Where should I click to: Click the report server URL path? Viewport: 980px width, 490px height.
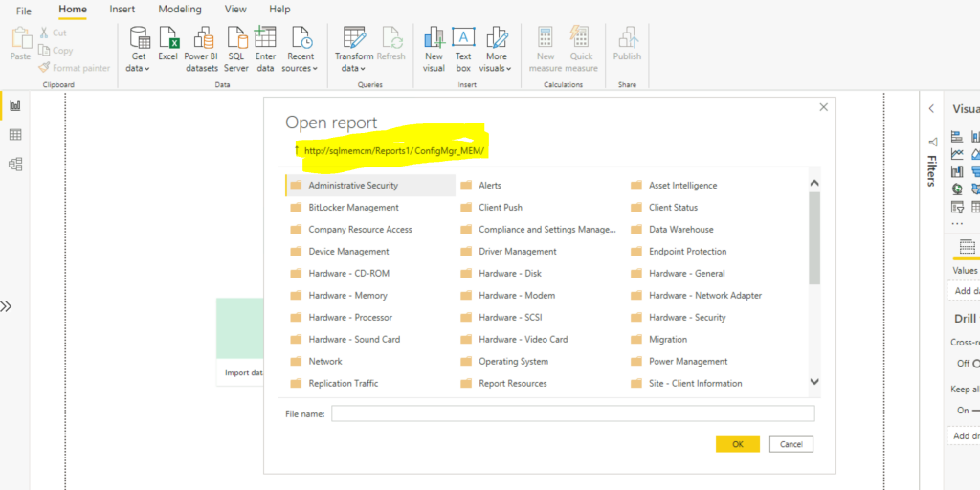pos(394,150)
